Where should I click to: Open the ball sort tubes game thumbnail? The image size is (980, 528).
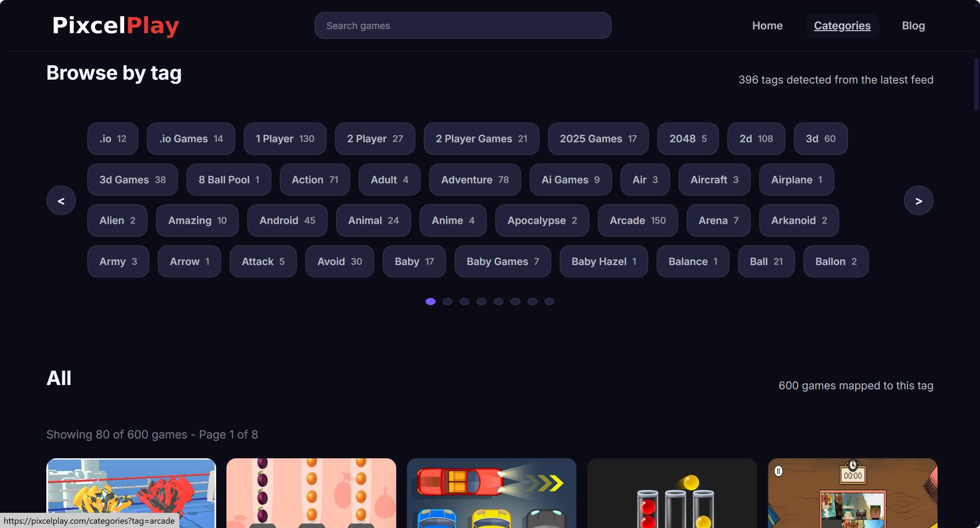[x=672, y=493]
